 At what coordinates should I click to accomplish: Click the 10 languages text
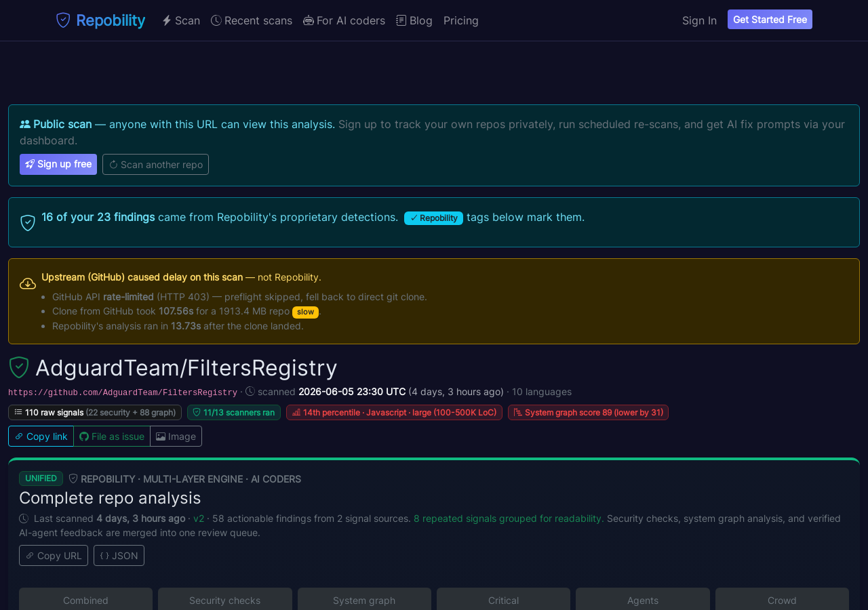542,392
